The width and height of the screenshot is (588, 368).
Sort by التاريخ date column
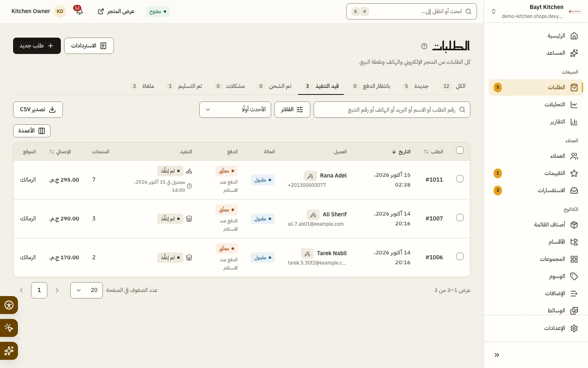tap(401, 152)
